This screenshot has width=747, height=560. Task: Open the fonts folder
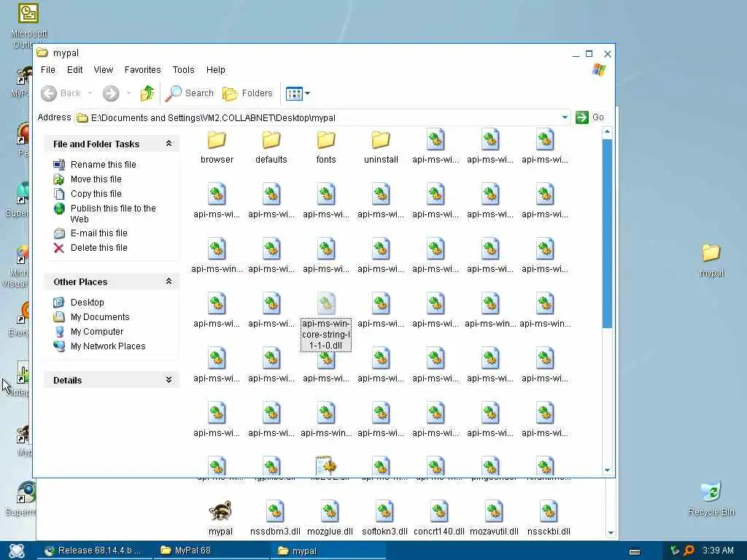pyautogui.click(x=326, y=147)
